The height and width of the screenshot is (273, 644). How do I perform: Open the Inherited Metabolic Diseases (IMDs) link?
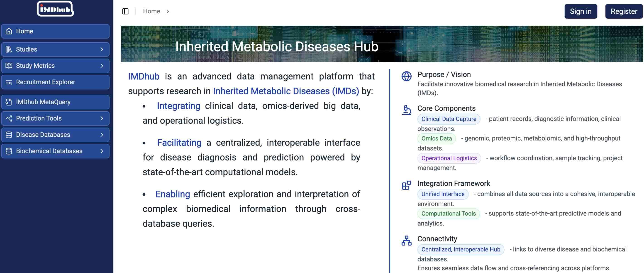[x=286, y=91]
